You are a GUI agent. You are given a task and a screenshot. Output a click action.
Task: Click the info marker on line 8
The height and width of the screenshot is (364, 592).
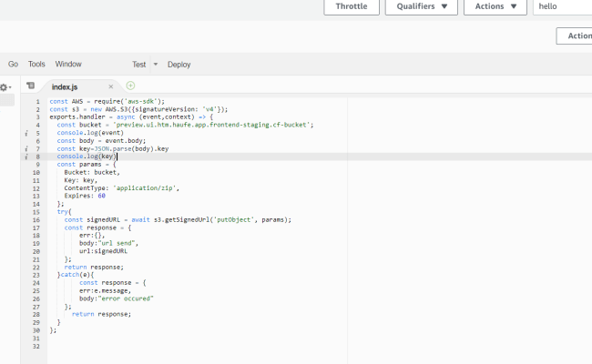[26, 157]
